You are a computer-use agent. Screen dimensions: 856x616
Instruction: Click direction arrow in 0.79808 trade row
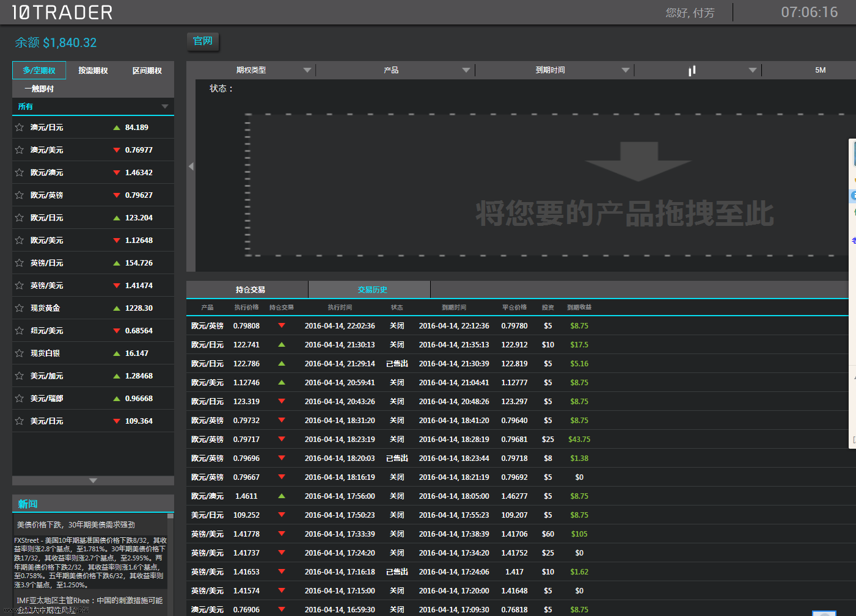pos(282,326)
